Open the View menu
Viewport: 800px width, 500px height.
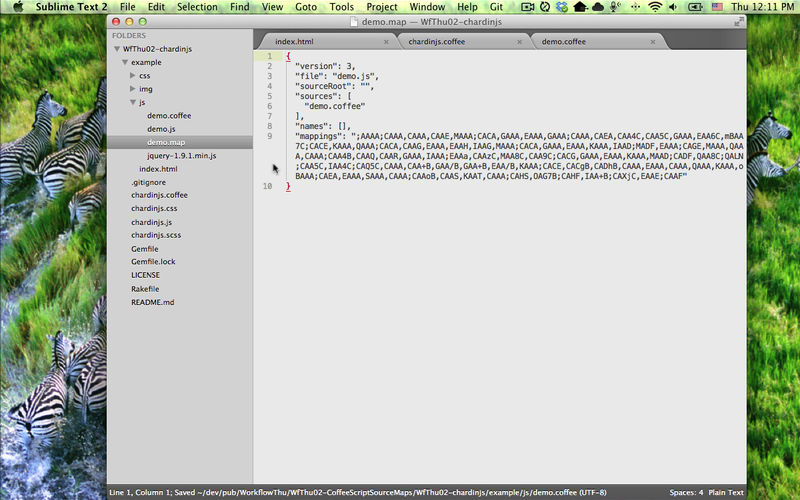pyautogui.click(x=272, y=7)
